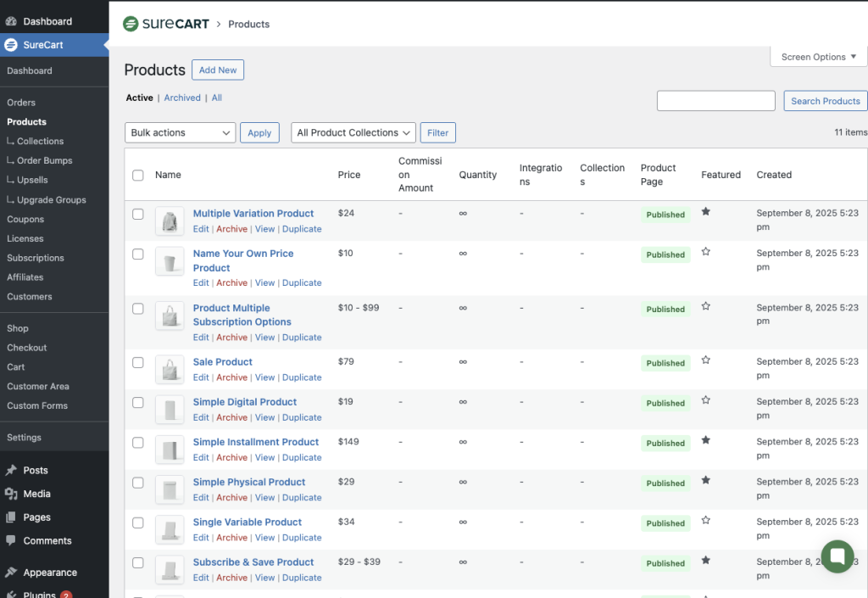Select the Sale Product checkbox
868x598 pixels.
click(138, 362)
